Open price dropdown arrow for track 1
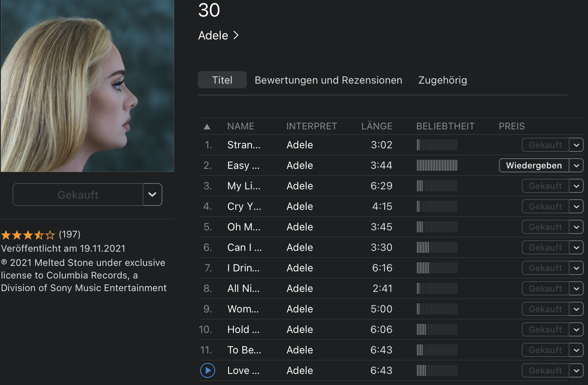 click(x=576, y=145)
